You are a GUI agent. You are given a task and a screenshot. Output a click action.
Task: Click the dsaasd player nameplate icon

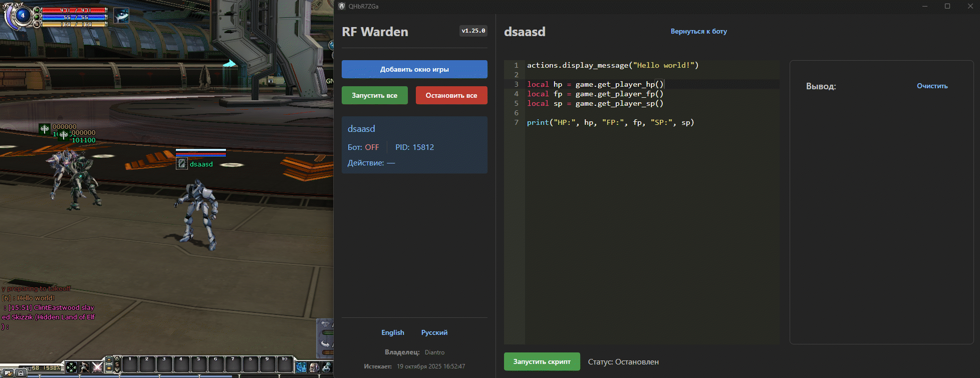click(182, 163)
